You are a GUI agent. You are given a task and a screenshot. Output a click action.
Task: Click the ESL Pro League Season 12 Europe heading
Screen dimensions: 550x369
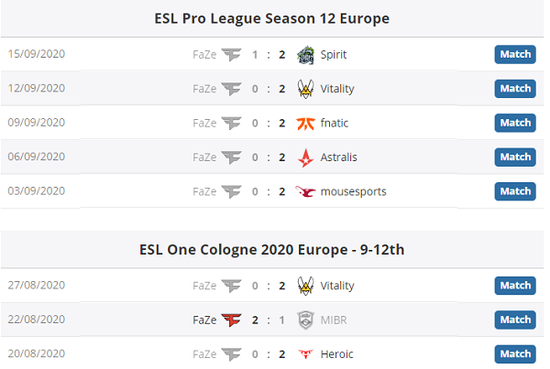(x=272, y=19)
